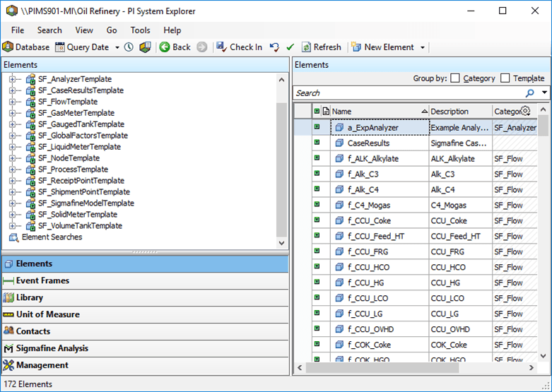The image size is (552, 392).
Task: Click the SF_AnalyzerTemplate tree icon
Action: (x=30, y=79)
